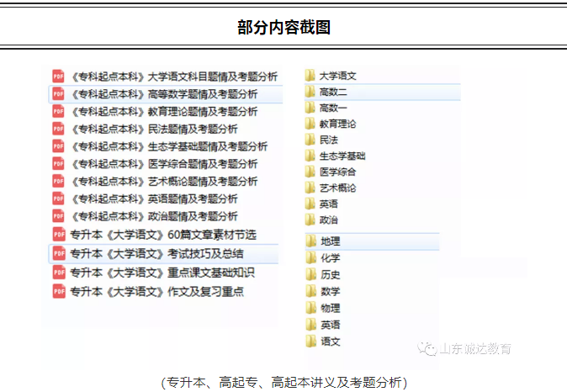567x392 pixels.
Task: Select the 化学 folder name
Action: [x=330, y=258]
